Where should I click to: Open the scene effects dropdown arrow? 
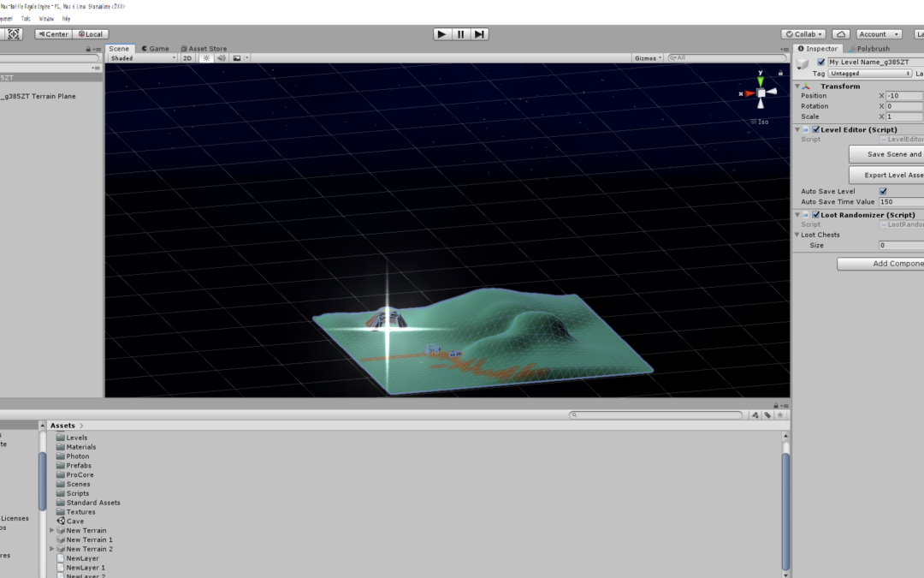pos(247,58)
